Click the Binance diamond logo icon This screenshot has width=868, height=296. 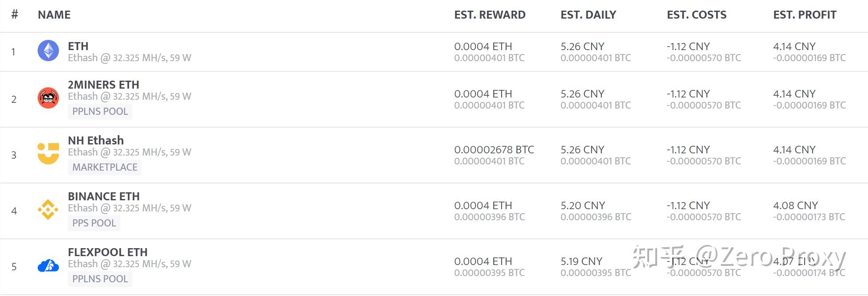[48, 210]
